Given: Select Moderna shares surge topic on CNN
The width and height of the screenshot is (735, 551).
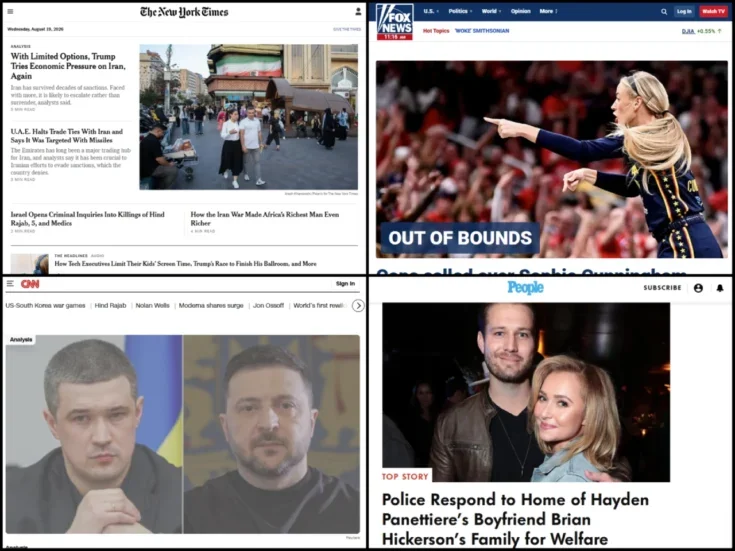Looking at the screenshot, I should coord(211,305).
